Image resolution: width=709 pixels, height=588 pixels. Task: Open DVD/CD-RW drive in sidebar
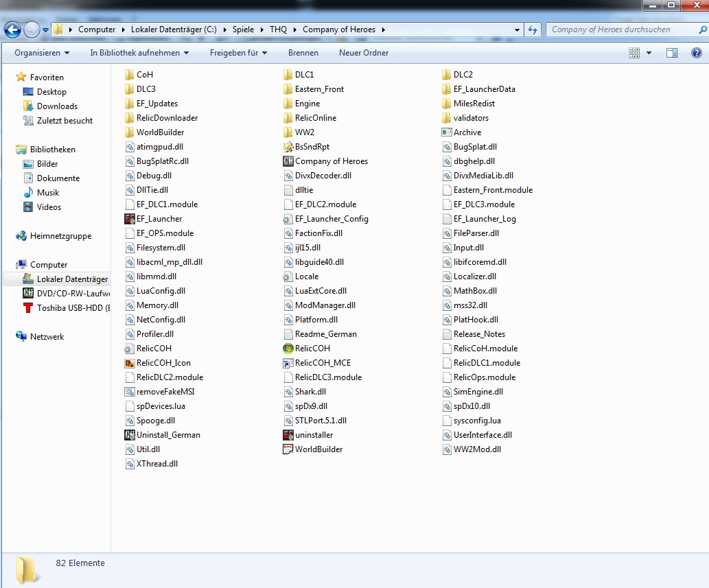pos(66,294)
